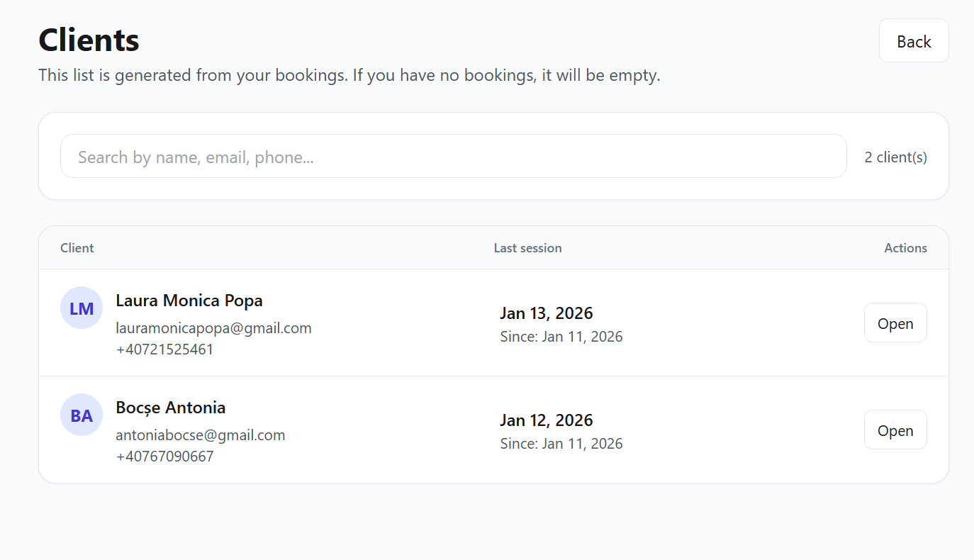Click the Actions column header
The height and width of the screenshot is (560, 974).
pyautogui.click(x=905, y=248)
